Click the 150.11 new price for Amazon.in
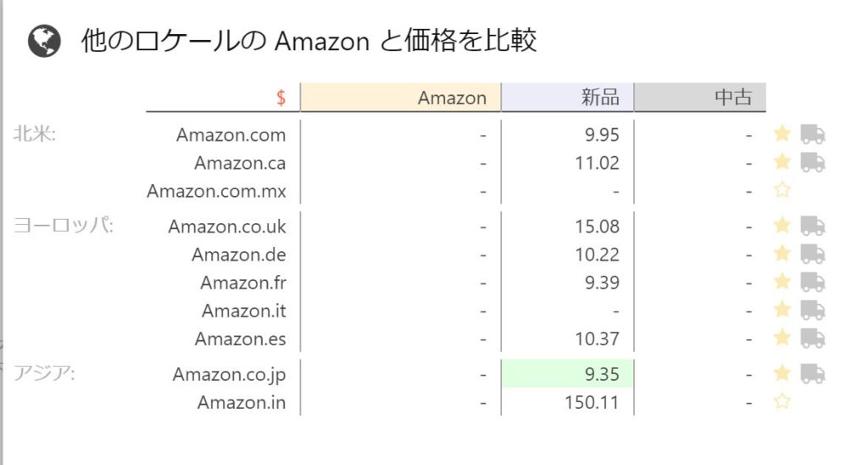The width and height of the screenshot is (868, 465). click(x=592, y=402)
